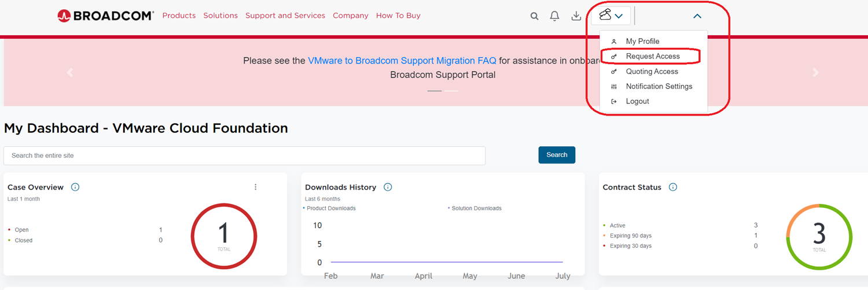Click the Case Overview card title

[35, 187]
